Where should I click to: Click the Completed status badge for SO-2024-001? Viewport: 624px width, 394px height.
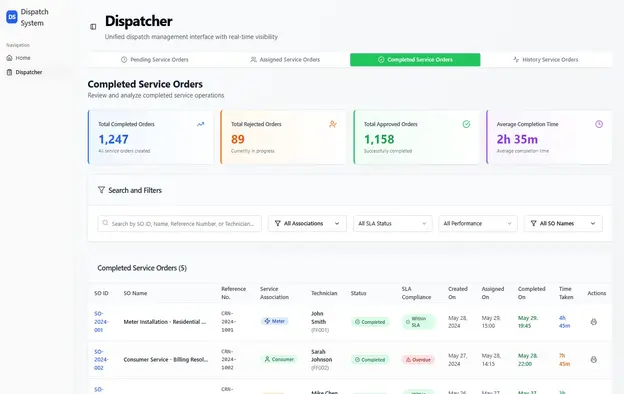point(370,322)
